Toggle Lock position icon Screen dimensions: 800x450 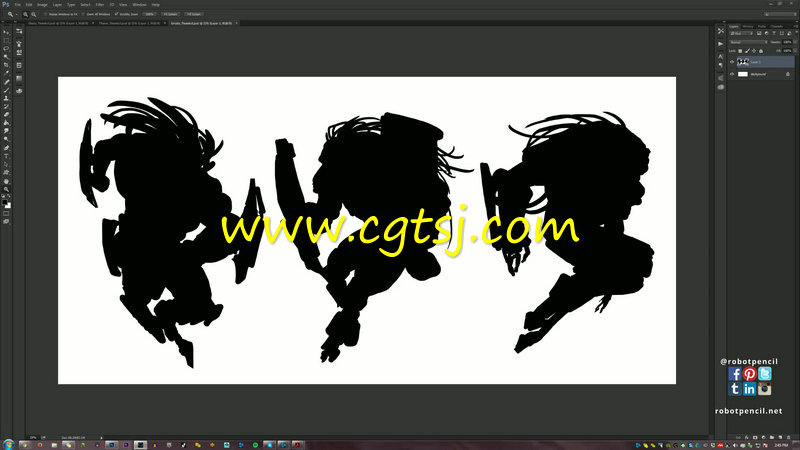[x=754, y=51]
